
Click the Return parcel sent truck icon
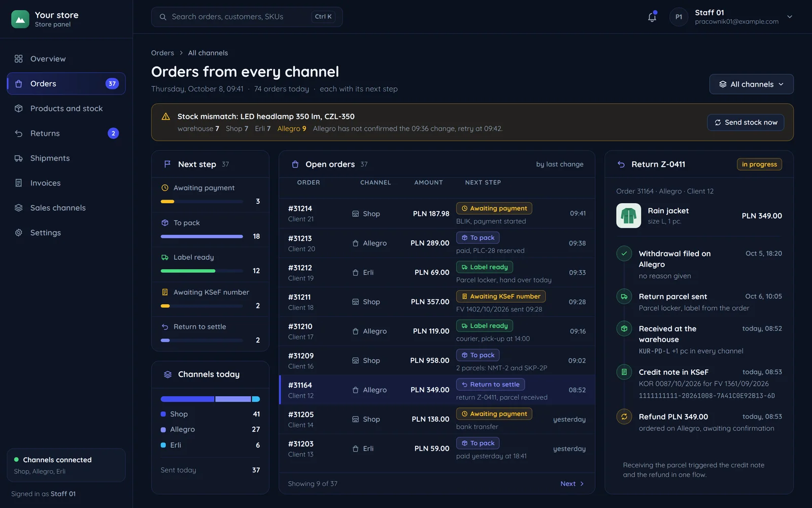click(624, 297)
